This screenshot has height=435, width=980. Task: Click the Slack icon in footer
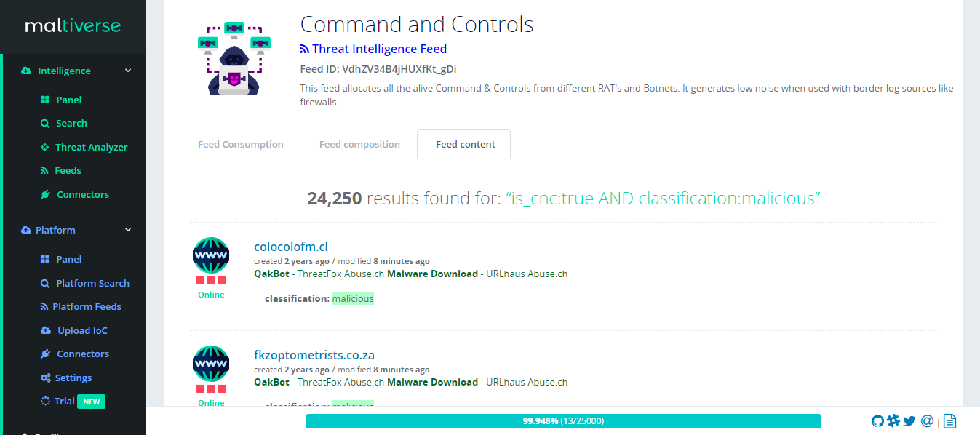click(893, 420)
